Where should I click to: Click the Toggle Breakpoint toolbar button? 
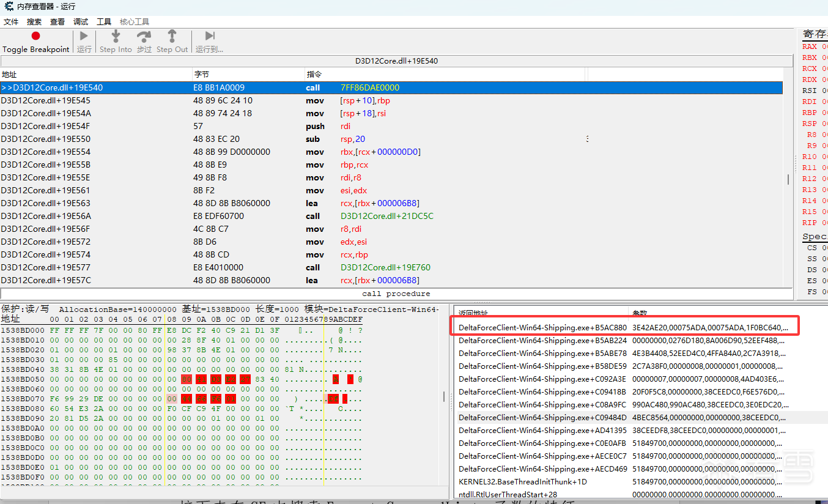(35, 42)
